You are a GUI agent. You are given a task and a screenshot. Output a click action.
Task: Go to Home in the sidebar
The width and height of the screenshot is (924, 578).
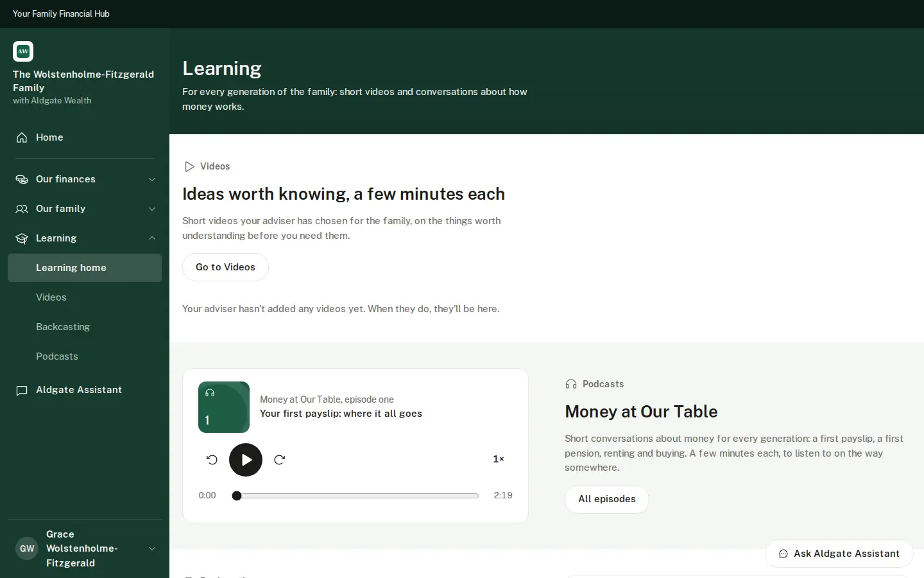pyautogui.click(x=85, y=137)
